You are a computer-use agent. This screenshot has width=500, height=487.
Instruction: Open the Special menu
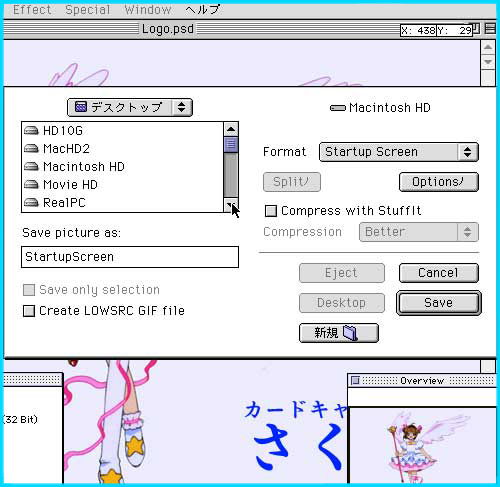(x=88, y=10)
